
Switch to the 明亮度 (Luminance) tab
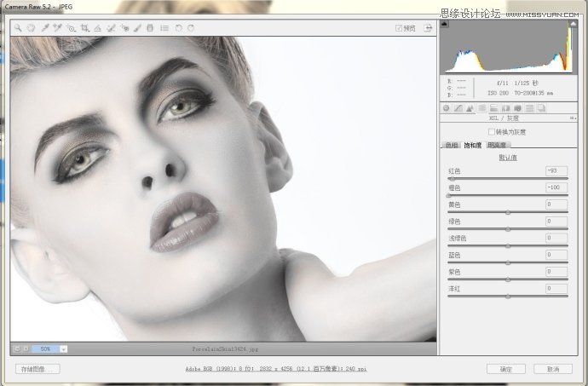tap(497, 146)
